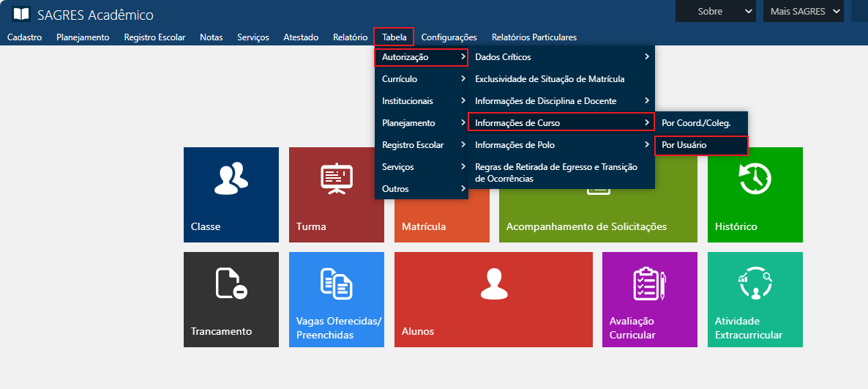The height and width of the screenshot is (389, 868).
Task: Expand the Sobre dropdown
Action: [x=715, y=11]
